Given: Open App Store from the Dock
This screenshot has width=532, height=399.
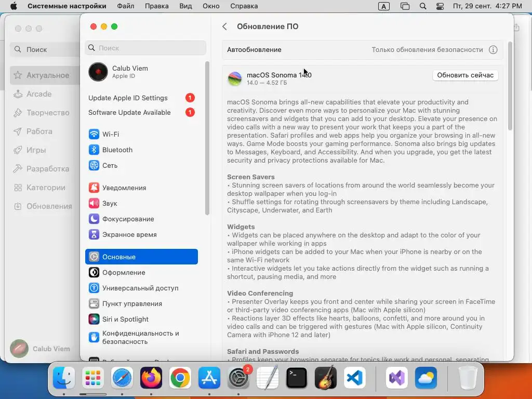Looking at the screenshot, I should (x=209, y=378).
